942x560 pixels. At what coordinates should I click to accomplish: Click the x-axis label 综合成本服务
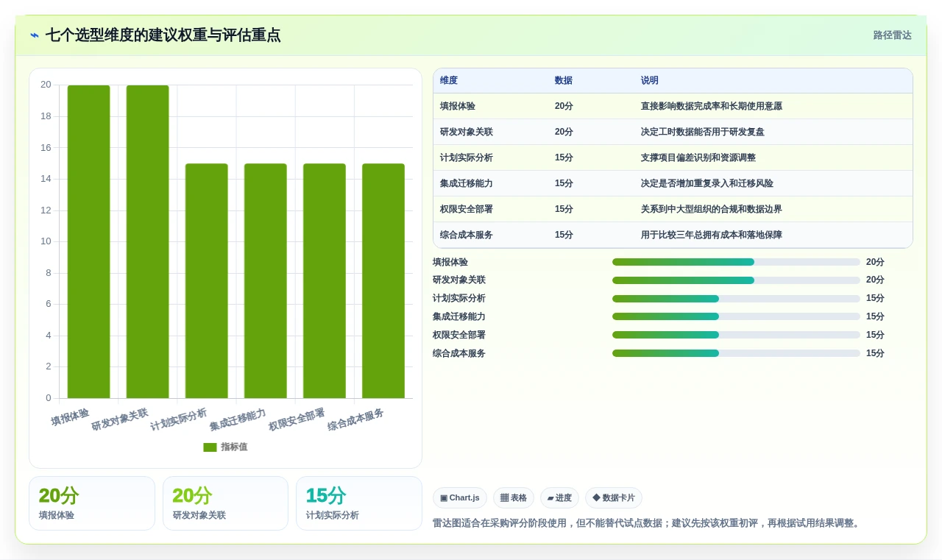point(356,419)
